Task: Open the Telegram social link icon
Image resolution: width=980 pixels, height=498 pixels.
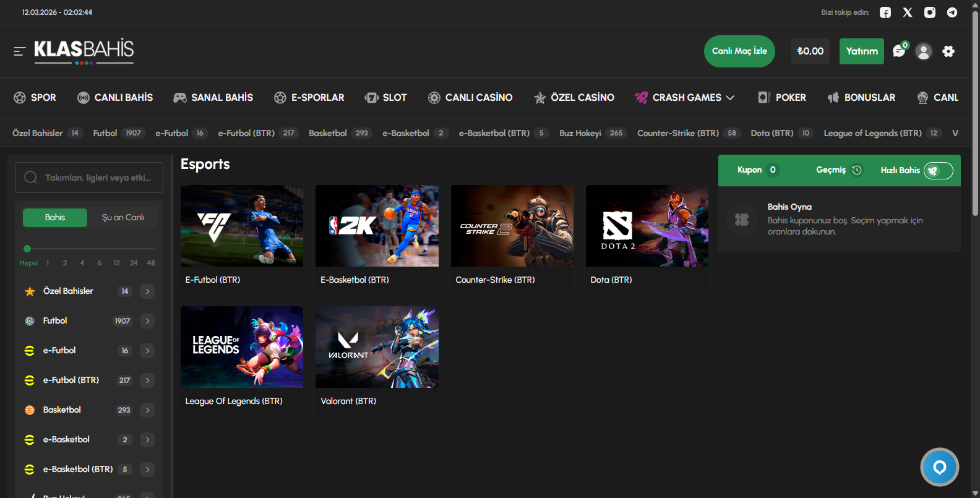Action: (x=952, y=12)
